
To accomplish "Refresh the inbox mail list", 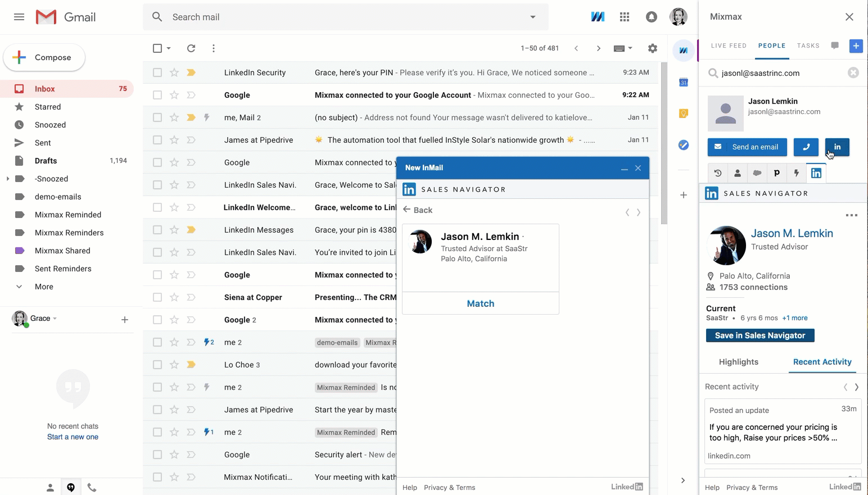I will [x=191, y=48].
